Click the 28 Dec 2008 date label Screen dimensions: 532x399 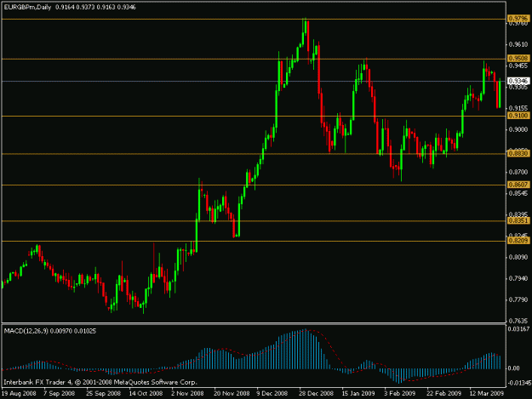coord(316,394)
